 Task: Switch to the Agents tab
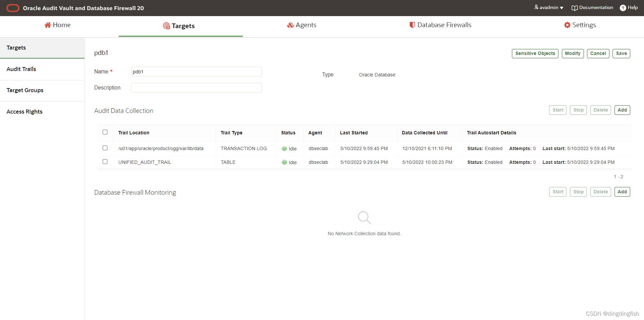[302, 25]
